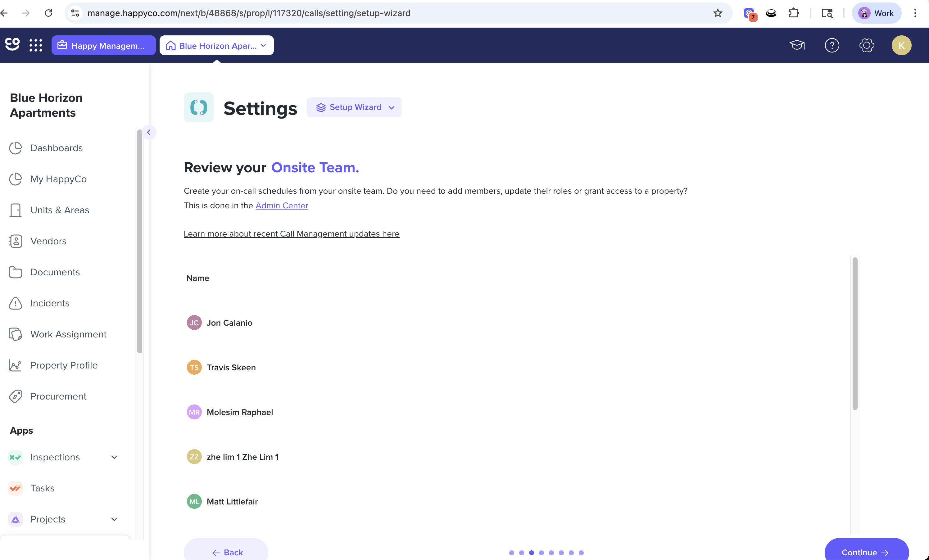The image size is (929, 560).
Task: Click the Procurement tag icon
Action: point(16,396)
